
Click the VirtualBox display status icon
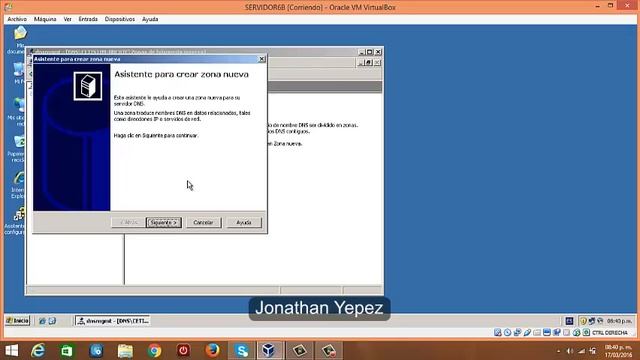[x=547, y=333]
